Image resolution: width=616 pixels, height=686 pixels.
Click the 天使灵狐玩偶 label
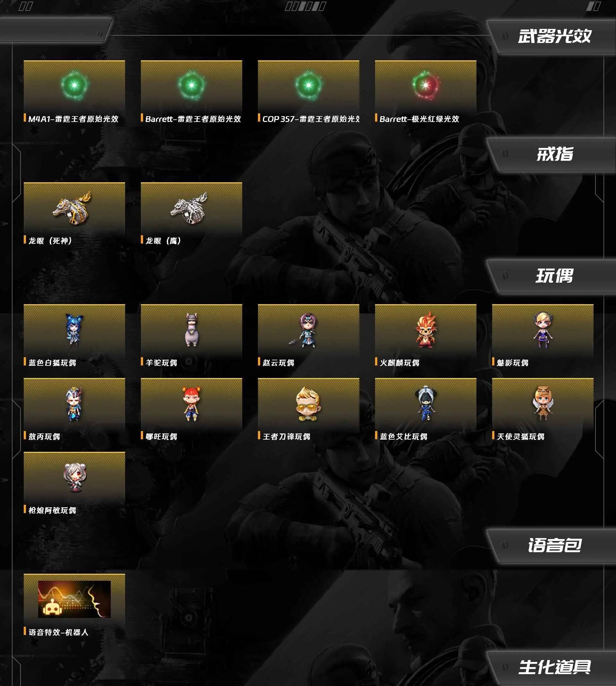coord(521,437)
